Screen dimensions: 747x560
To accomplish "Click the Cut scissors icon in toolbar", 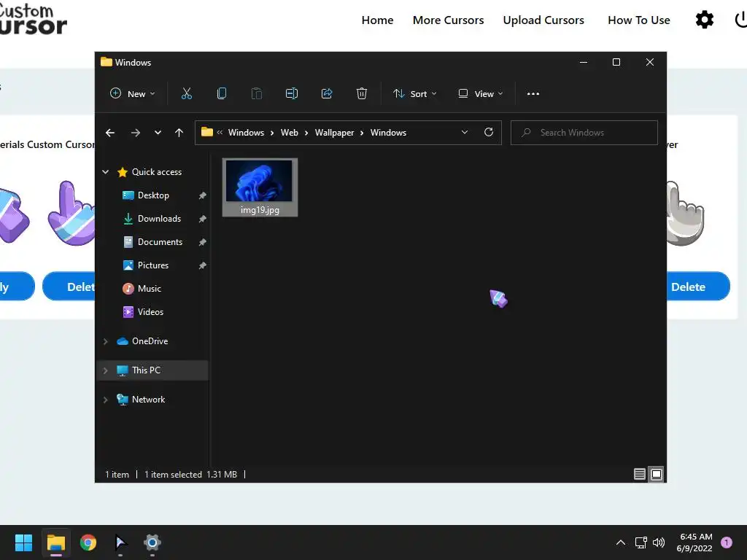I will point(186,94).
